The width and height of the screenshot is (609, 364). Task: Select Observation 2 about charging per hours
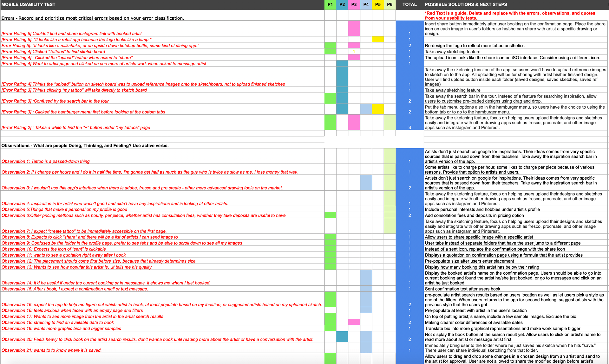coord(162,169)
